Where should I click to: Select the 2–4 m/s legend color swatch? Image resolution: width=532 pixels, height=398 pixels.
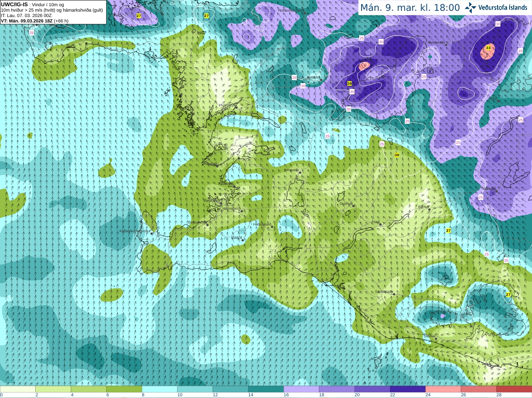(53, 389)
